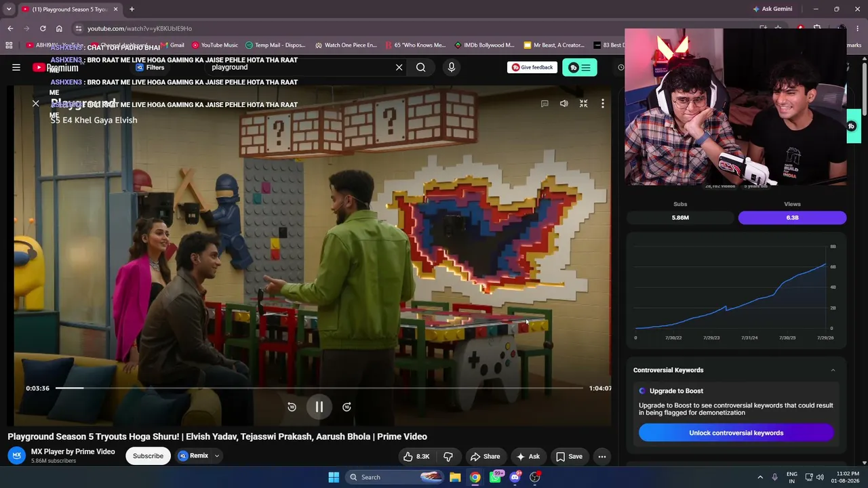Open a new browser tab
868x488 pixels.
132,9
